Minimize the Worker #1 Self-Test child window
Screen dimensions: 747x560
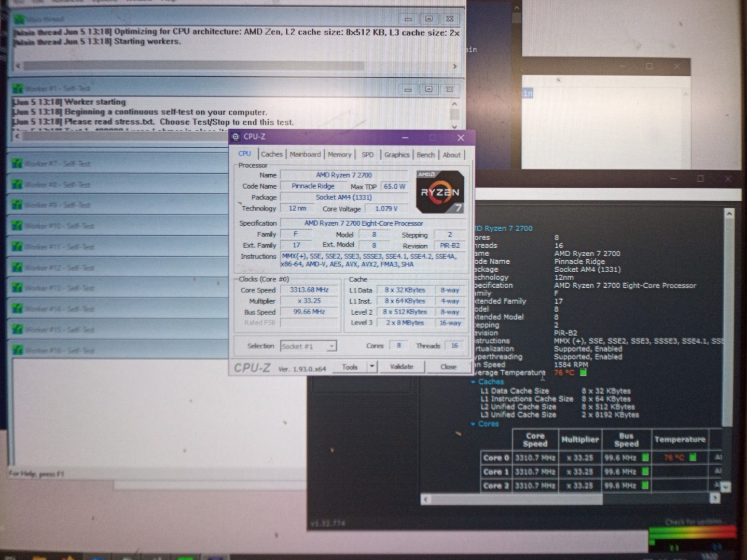(x=408, y=89)
